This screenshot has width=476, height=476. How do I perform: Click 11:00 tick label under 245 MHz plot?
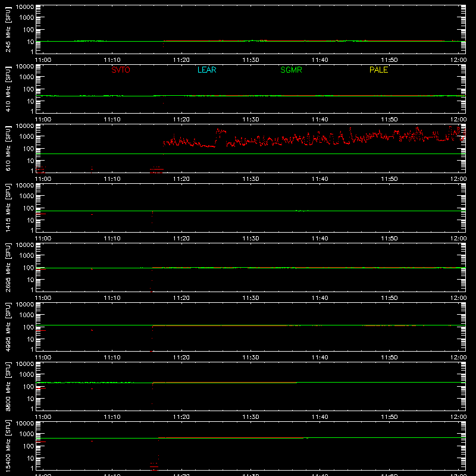43,60
